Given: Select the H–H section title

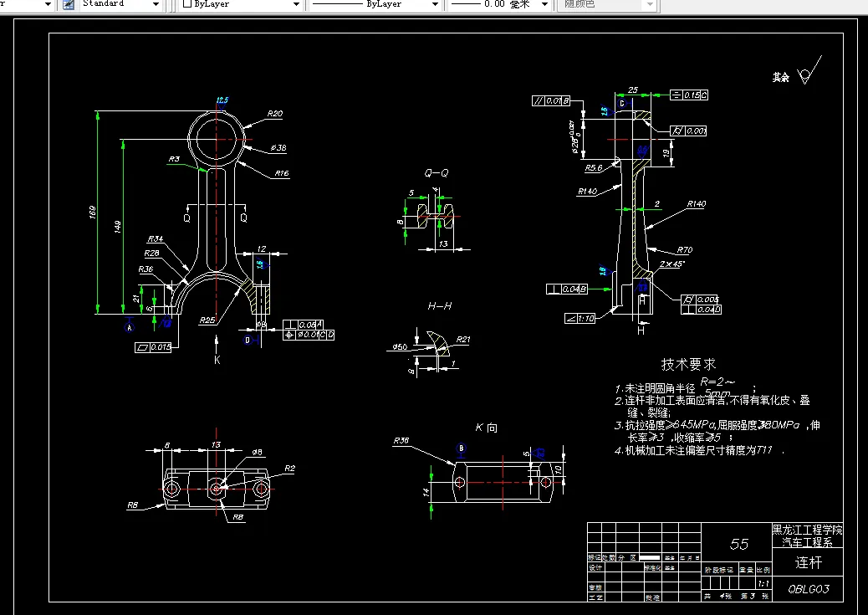Looking at the screenshot, I should pyautogui.click(x=440, y=306).
